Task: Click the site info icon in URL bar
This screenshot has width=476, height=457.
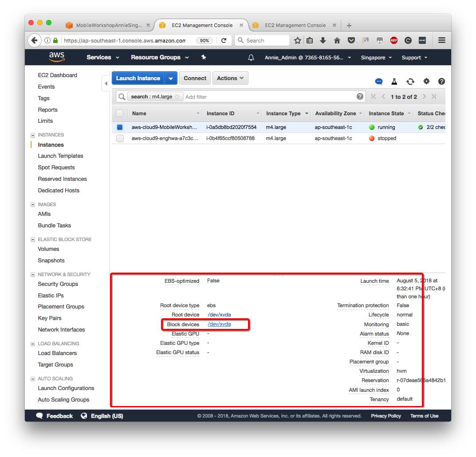Action: [47, 40]
